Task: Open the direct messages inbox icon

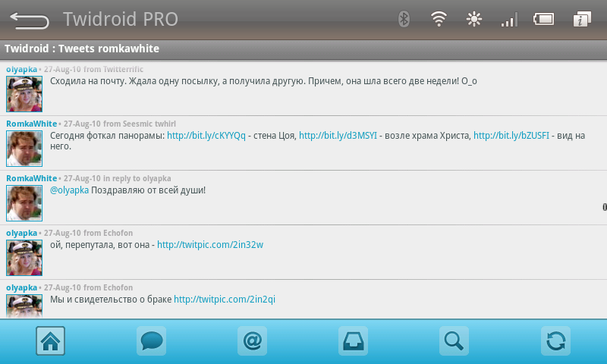Action: click(x=353, y=340)
